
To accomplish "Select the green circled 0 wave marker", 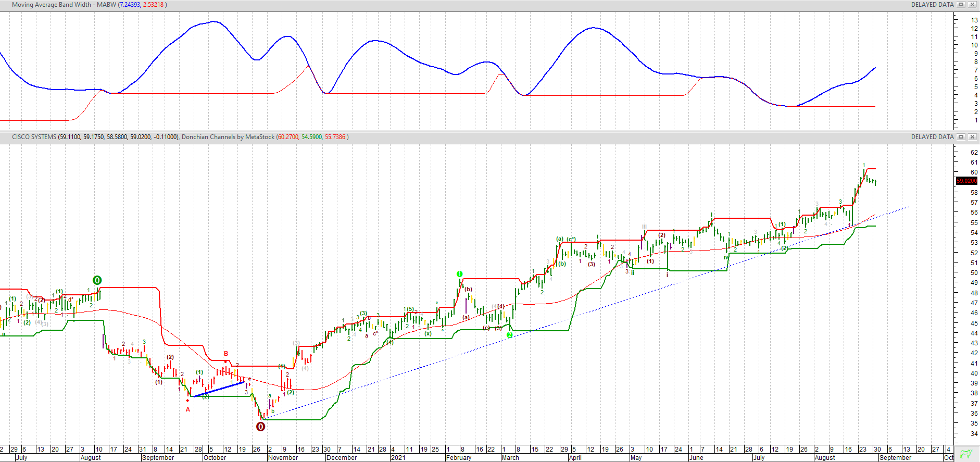I will click(97, 280).
